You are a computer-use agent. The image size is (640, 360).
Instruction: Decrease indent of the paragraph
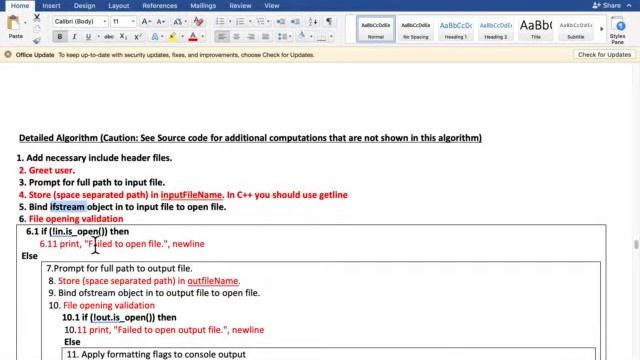coord(280,21)
